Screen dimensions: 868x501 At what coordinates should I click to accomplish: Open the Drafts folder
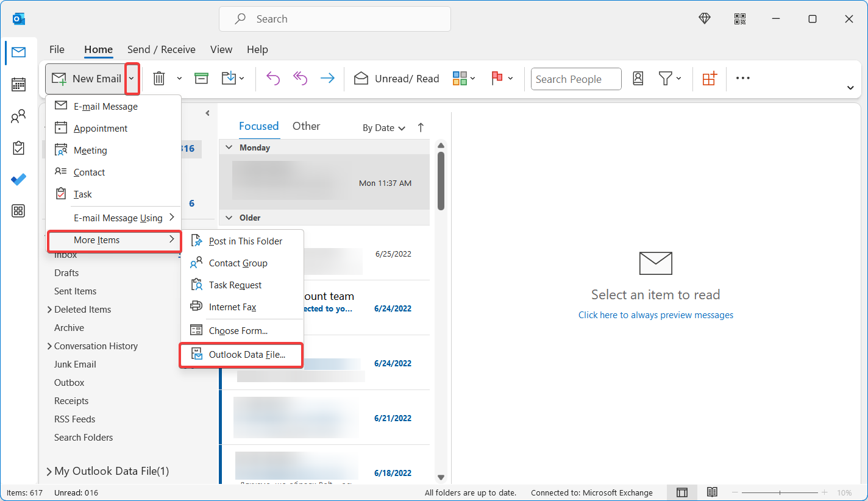point(66,272)
